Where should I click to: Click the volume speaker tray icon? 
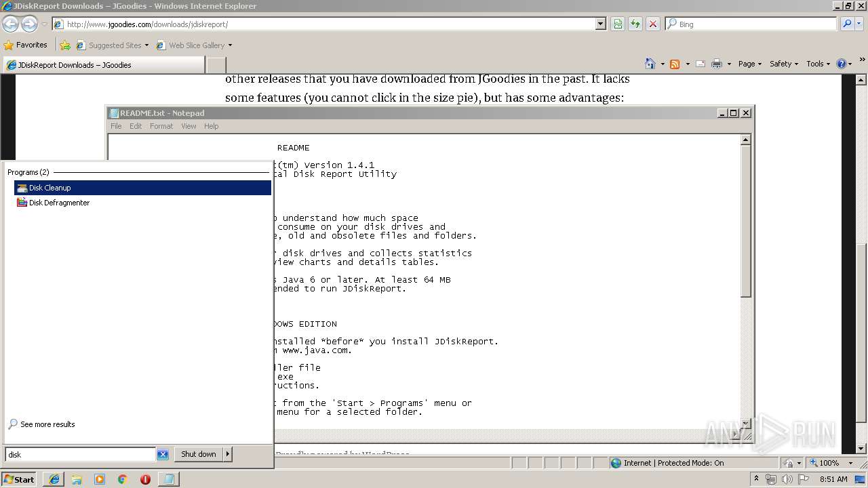point(787,479)
